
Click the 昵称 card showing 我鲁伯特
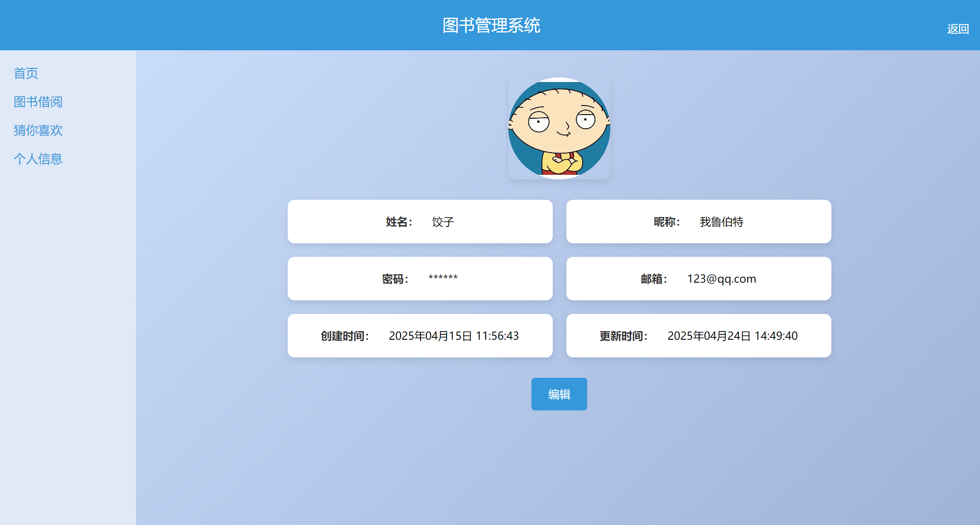coord(698,222)
